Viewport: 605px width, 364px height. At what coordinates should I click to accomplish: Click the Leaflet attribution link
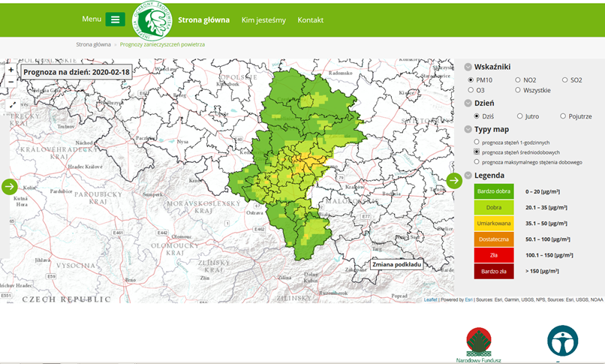(430, 299)
